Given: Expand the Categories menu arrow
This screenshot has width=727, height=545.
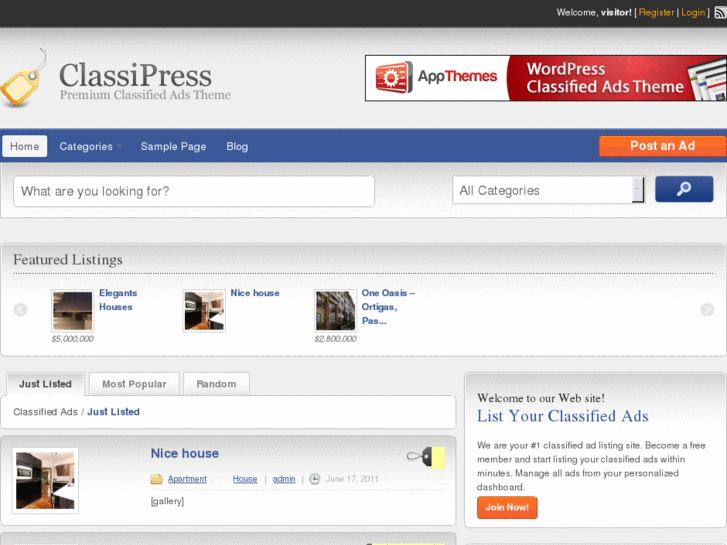Looking at the screenshot, I should pos(120,147).
